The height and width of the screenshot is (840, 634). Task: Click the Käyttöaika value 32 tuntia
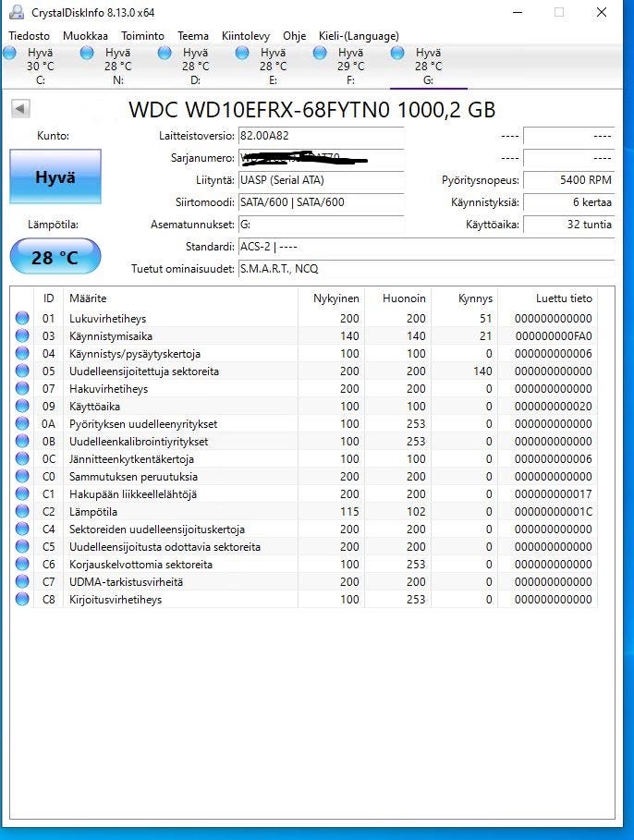pyautogui.click(x=568, y=225)
